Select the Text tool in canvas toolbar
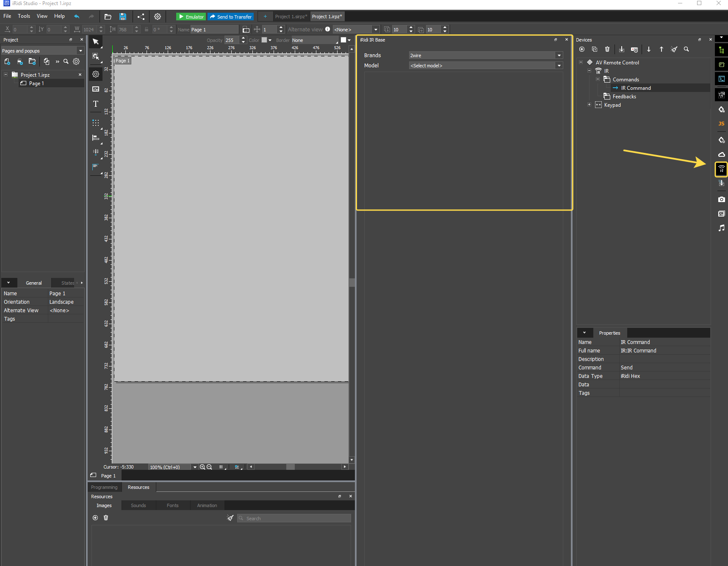The width and height of the screenshot is (728, 566). click(x=96, y=104)
